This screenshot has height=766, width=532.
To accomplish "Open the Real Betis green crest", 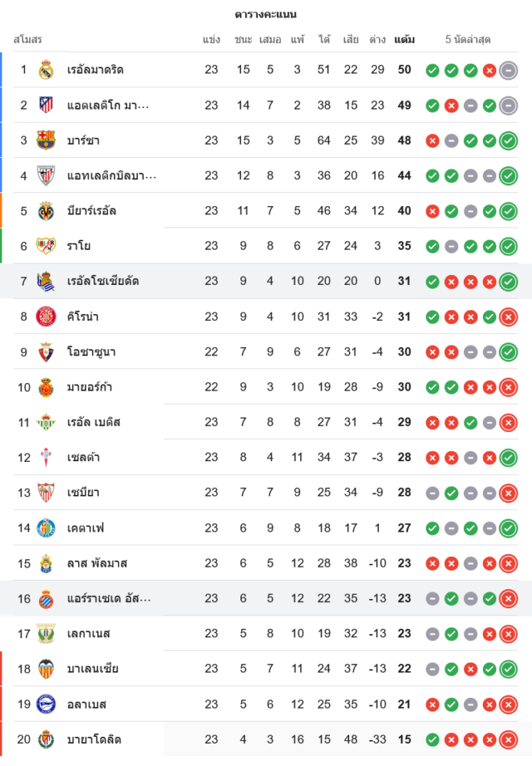I will coord(46,423).
